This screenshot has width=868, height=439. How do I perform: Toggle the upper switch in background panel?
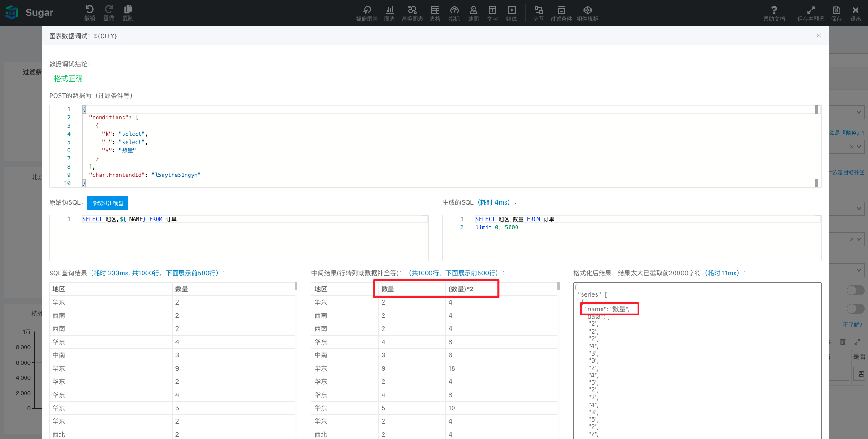[855, 290]
